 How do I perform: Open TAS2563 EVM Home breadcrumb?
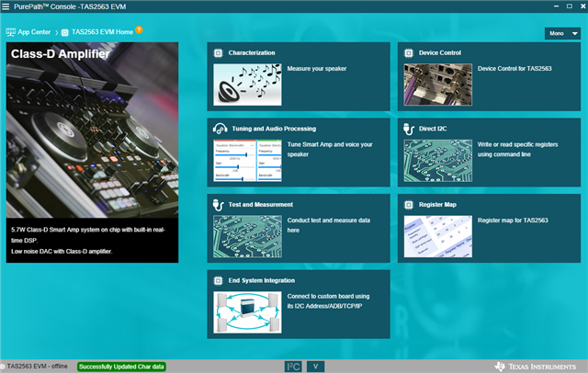[102, 32]
